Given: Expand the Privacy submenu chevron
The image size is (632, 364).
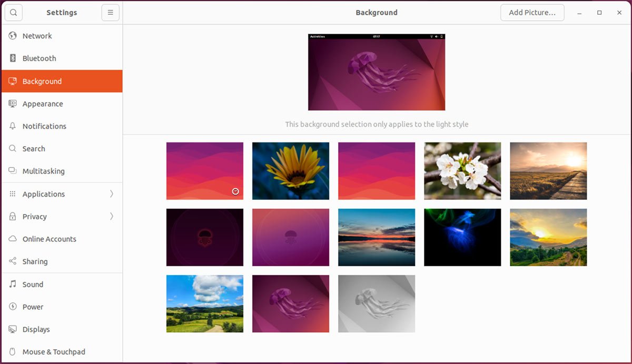Looking at the screenshot, I should (x=111, y=216).
